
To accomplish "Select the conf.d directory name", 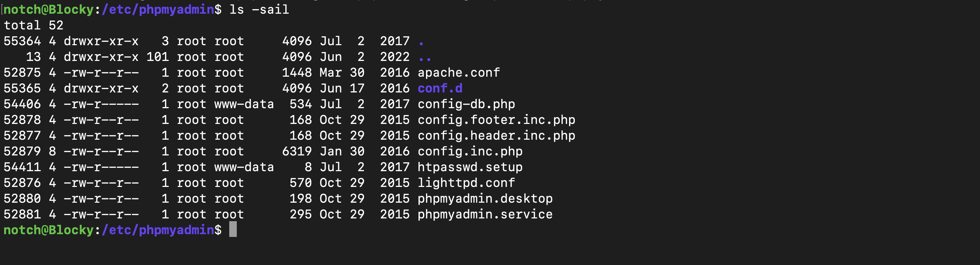I will pyautogui.click(x=440, y=88).
